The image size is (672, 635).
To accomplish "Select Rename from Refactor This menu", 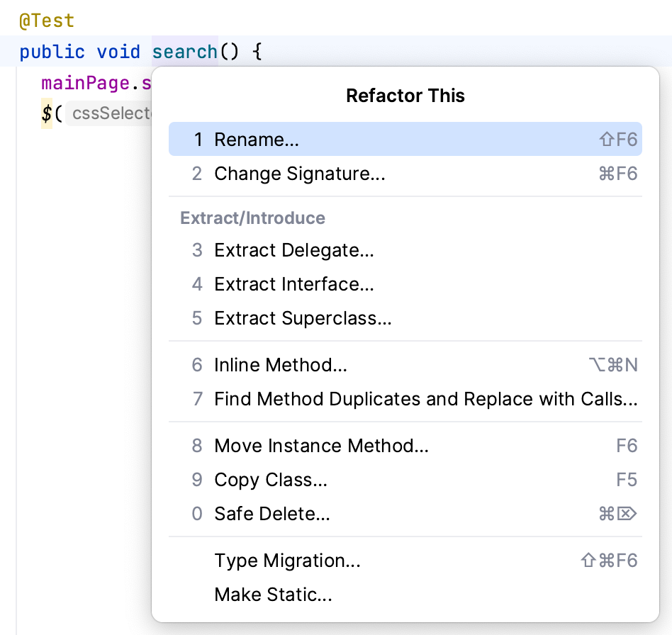I will tap(257, 140).
